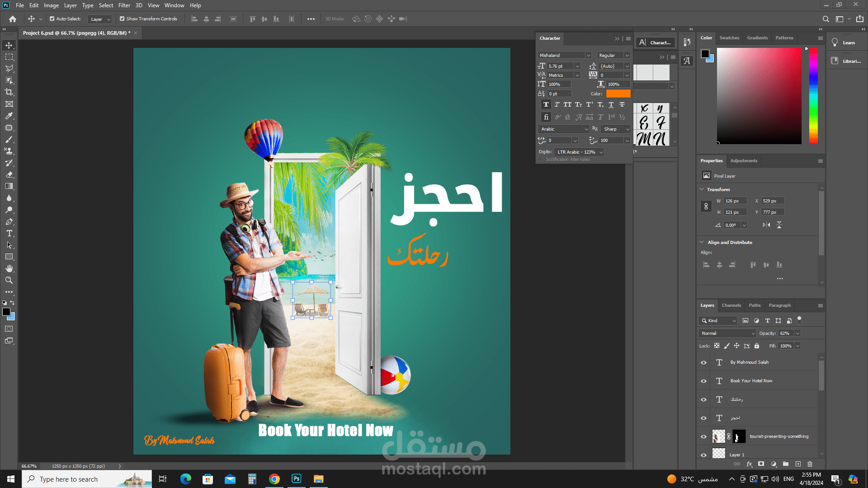868x488 pixels.
Task: Click the delete layer trash icon
Action: [810, 464]
